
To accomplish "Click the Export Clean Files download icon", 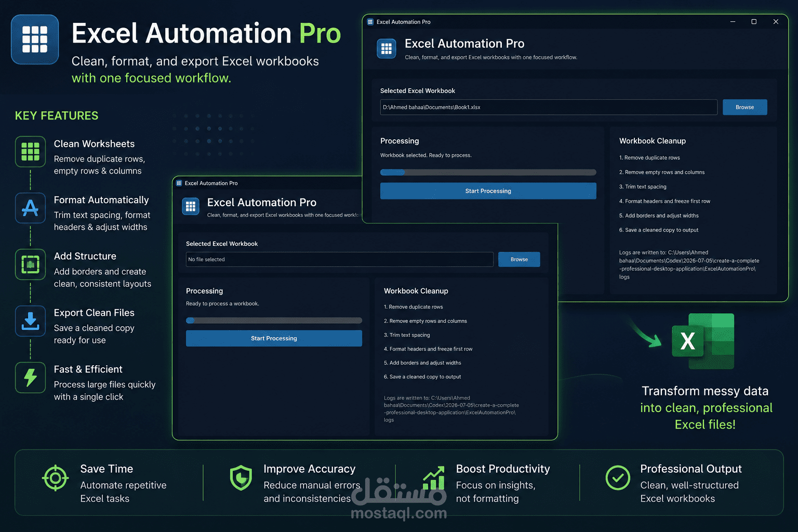I will pyautogui.click(x=30, y=321).
